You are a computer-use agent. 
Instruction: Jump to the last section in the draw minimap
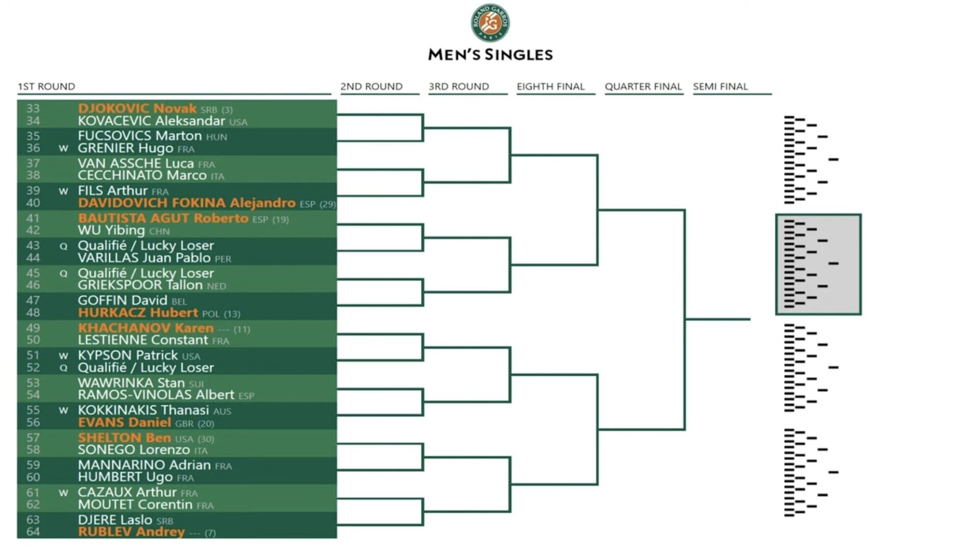point(811,472)
